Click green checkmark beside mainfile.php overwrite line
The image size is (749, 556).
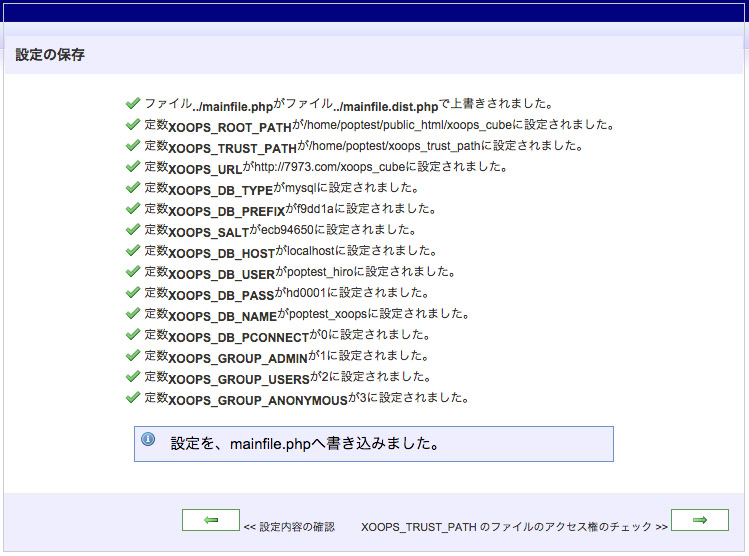coord(132,103)
